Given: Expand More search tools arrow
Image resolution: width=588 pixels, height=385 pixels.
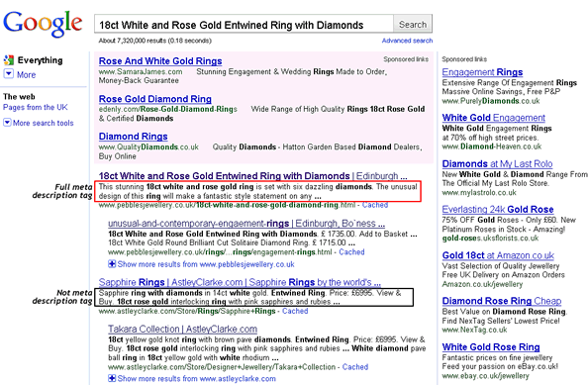Looking at the screenshot, I should [x=7, y=122].
